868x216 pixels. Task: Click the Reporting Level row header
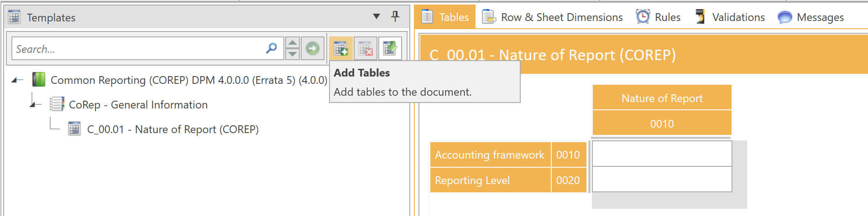490,180
